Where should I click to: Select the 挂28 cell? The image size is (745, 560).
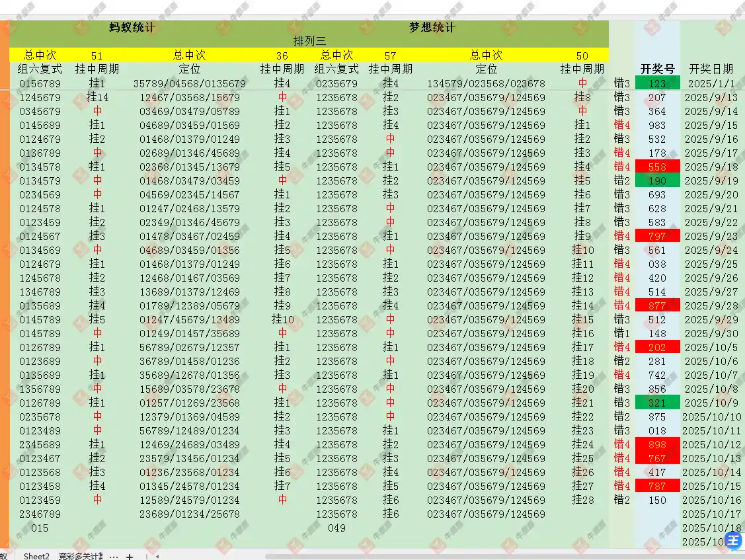pos(582,500)
